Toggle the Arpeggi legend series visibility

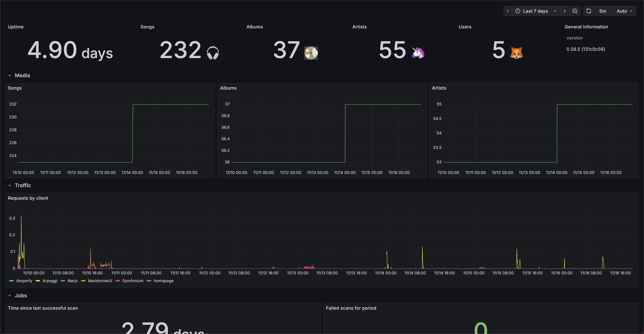pos(50,281)
